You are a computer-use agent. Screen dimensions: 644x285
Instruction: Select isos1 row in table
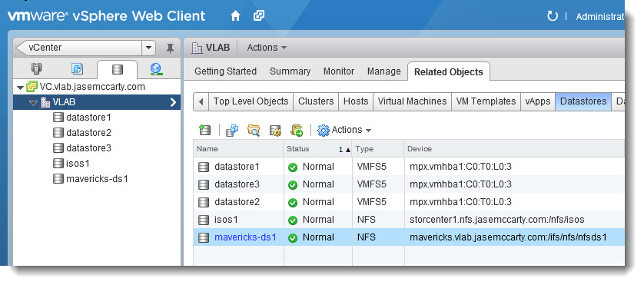point(409,220)
